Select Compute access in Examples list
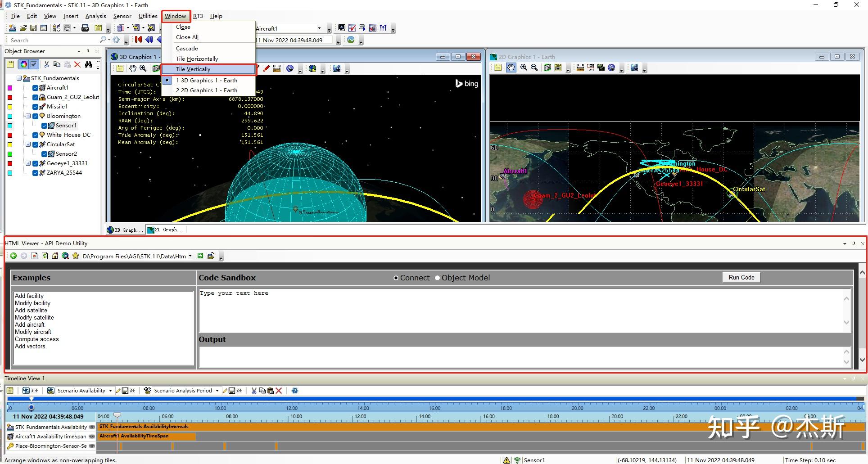 point(36,339)
